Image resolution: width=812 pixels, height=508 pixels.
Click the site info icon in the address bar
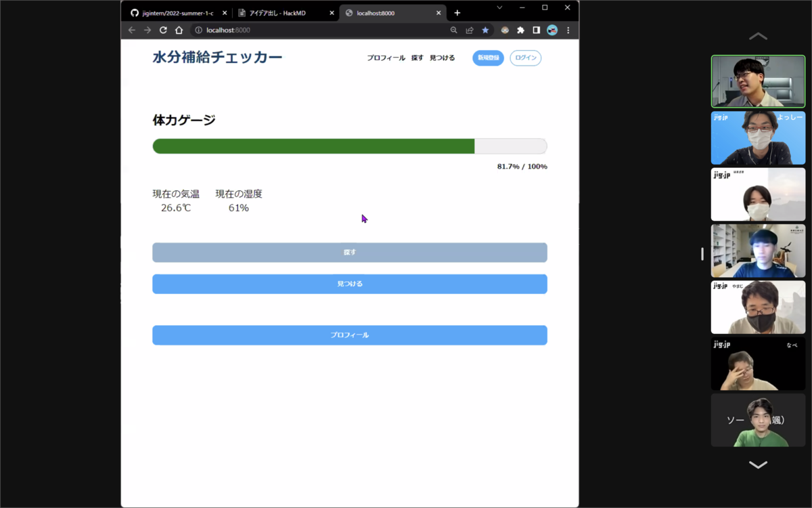197,30
